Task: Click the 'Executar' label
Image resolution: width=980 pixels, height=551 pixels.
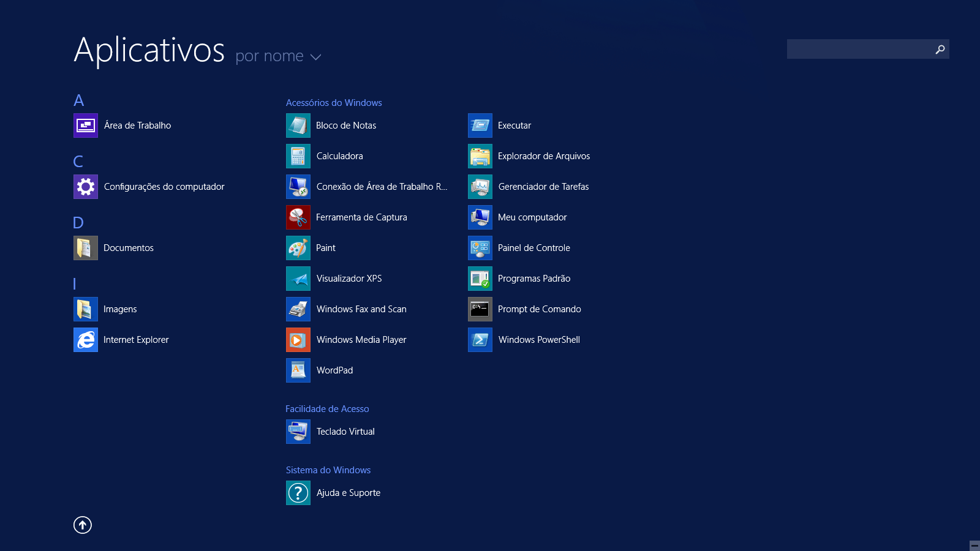Action: [514, 126]
